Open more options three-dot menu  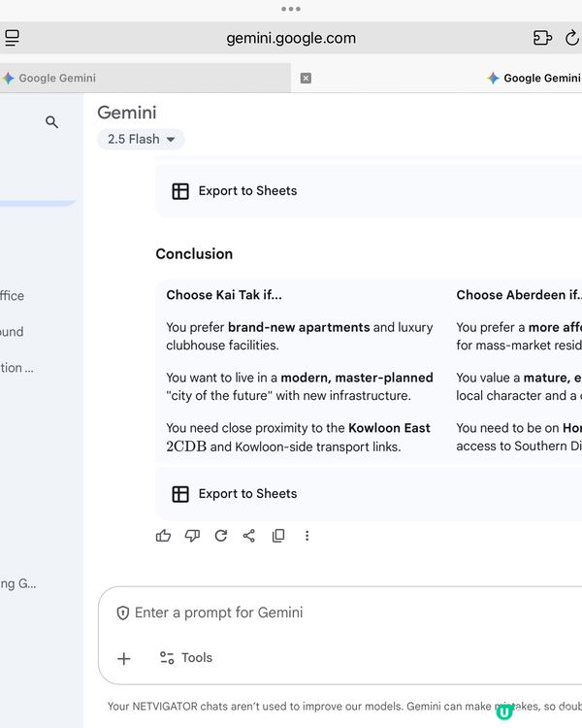pyautogui.click(x=307, y=536)
